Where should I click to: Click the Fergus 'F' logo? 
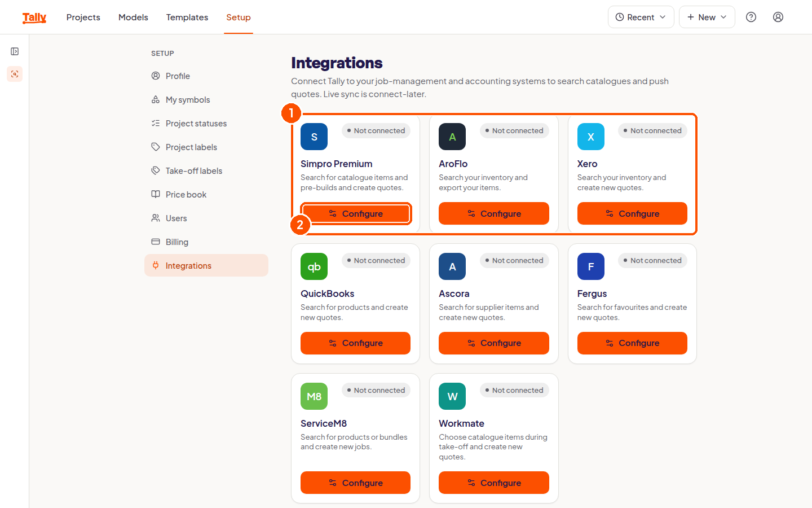[591, 266]
